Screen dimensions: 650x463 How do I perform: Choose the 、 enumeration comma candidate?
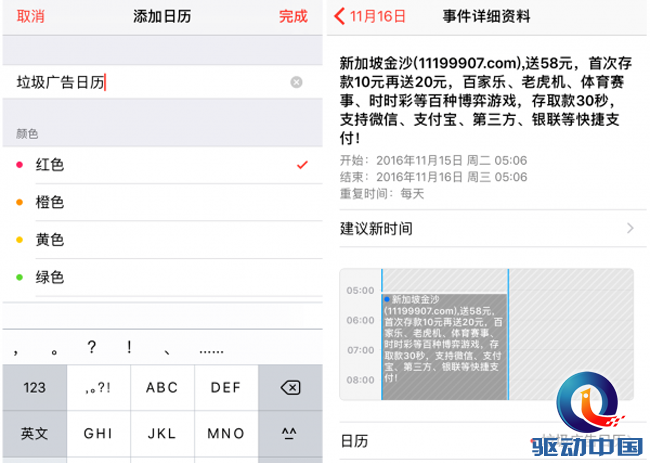(167, 351)
